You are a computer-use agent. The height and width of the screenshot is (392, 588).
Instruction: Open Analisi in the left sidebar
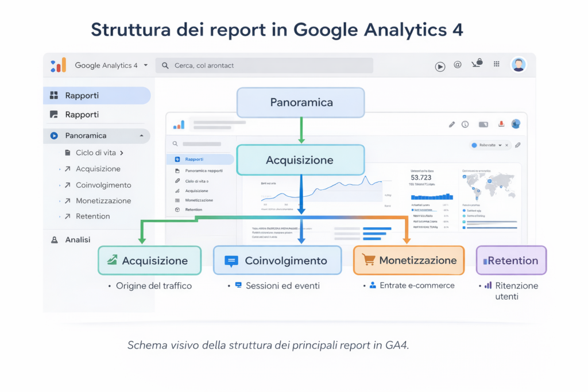coord(78,240)
